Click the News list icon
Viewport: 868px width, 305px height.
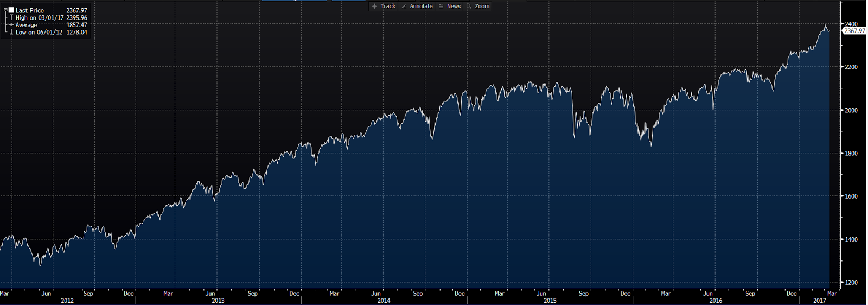coord(441,6)
